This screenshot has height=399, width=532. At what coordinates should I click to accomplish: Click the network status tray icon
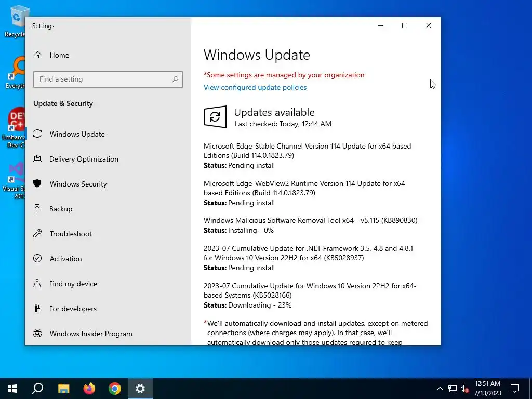click(x=453, y=389)
